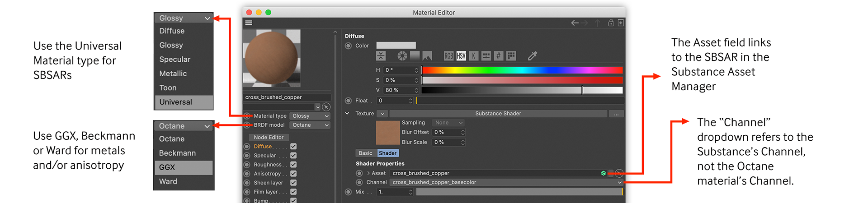
Task: Toggle the Sheen layer checkbox
Action: pos(293,183)
